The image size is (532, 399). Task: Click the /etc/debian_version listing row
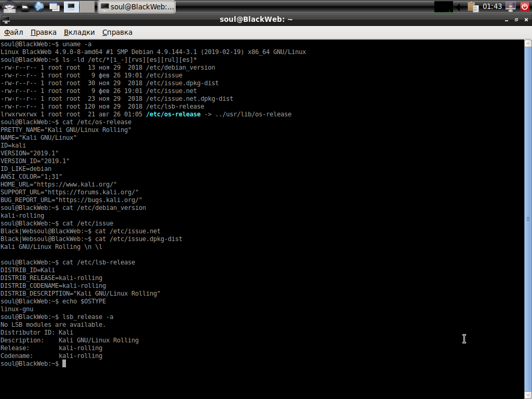108,68
